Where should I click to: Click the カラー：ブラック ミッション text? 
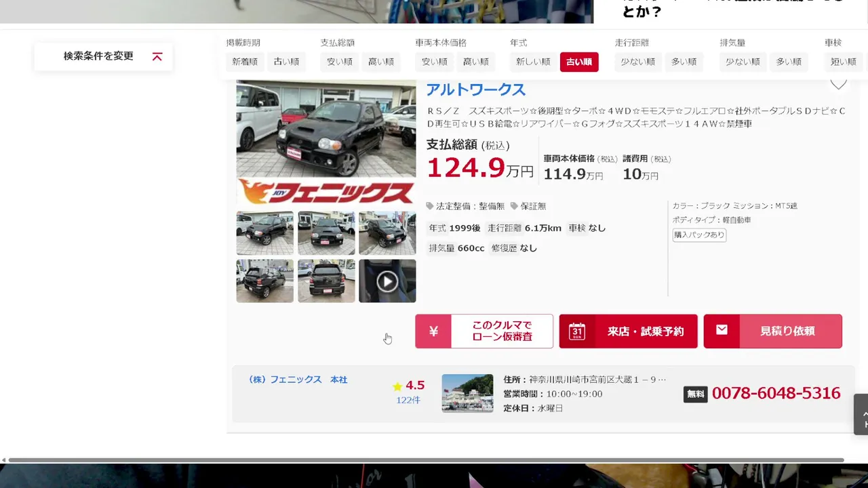[734, 205]
